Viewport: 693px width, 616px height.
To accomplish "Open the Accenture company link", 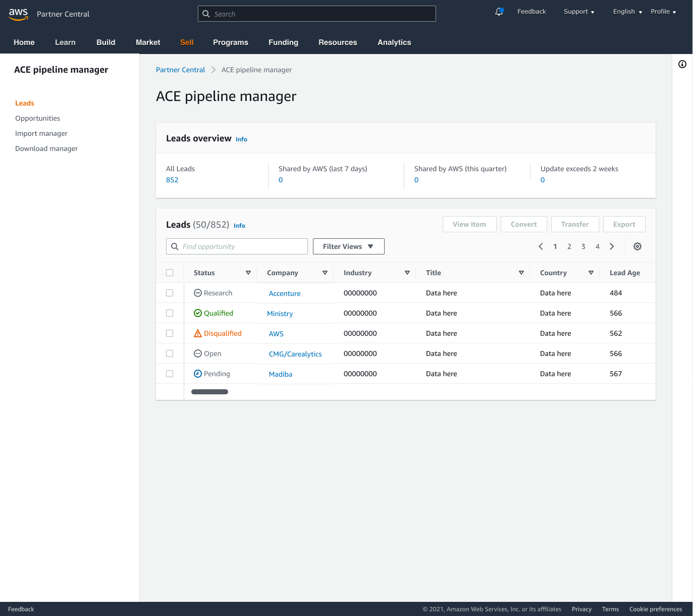I will tap(285, 293).
